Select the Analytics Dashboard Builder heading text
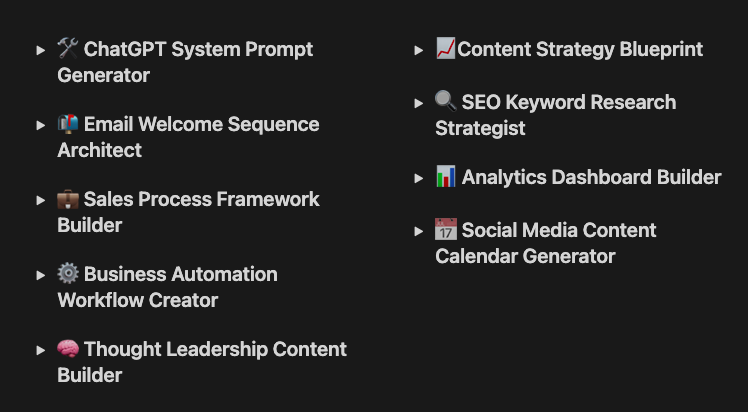This screenshot has width=748, height=412. [x=592, y=177]
